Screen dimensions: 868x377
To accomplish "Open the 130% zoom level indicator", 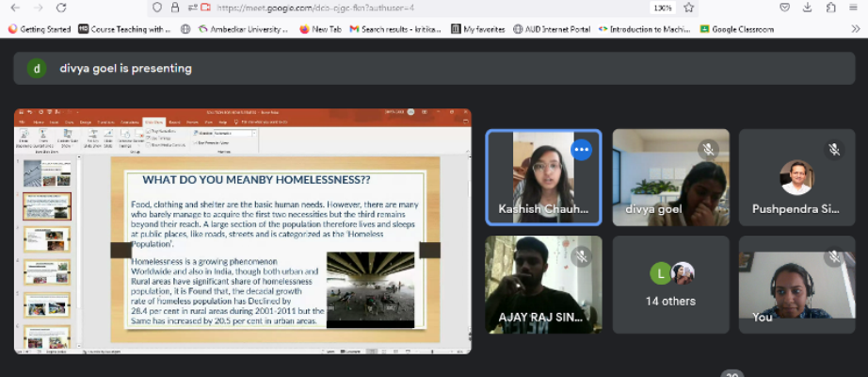I will click(x=663, y=8).
